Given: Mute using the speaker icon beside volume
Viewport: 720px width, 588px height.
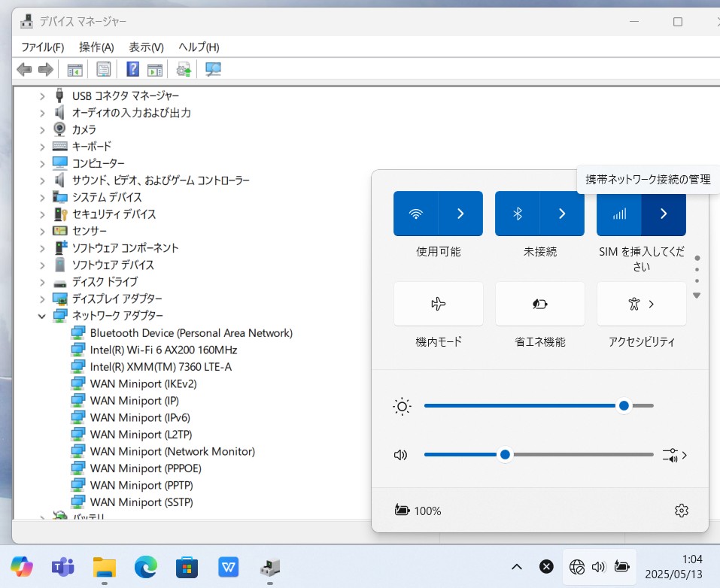Looking at the screenshot, I should [400, 455].
